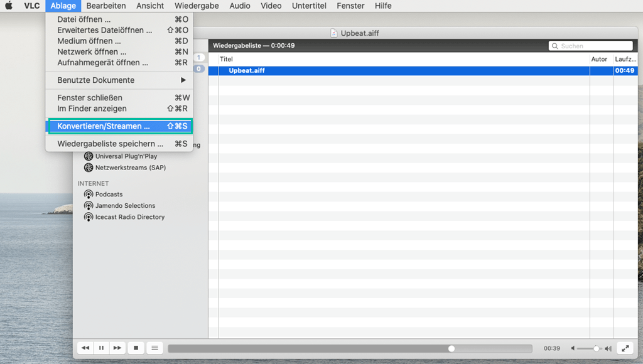Adjust the volume slider knob
This screenshot has width=643, height=364.
pos(597,348)
